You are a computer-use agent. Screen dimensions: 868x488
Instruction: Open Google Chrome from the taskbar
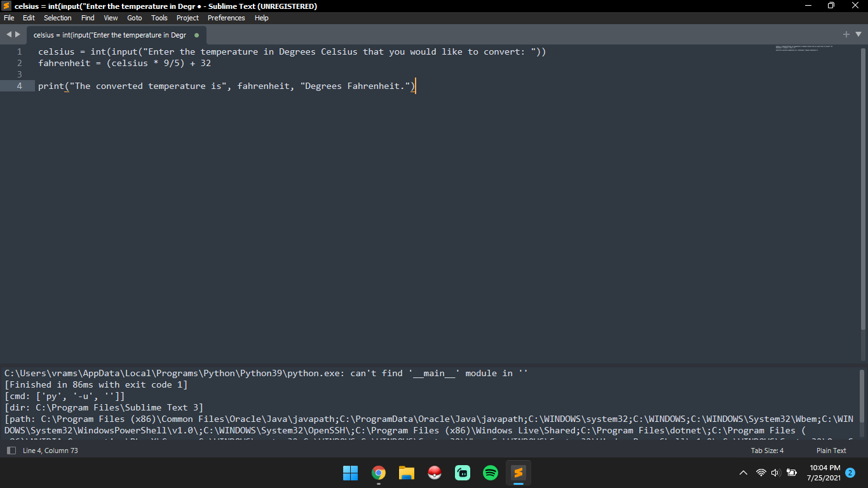click(x=379, y=473)
